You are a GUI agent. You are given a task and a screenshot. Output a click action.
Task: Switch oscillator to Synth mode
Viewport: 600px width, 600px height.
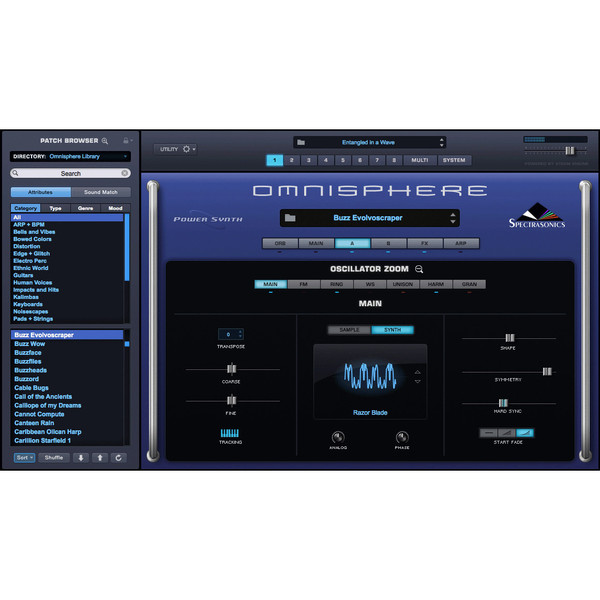coord(393,330)
